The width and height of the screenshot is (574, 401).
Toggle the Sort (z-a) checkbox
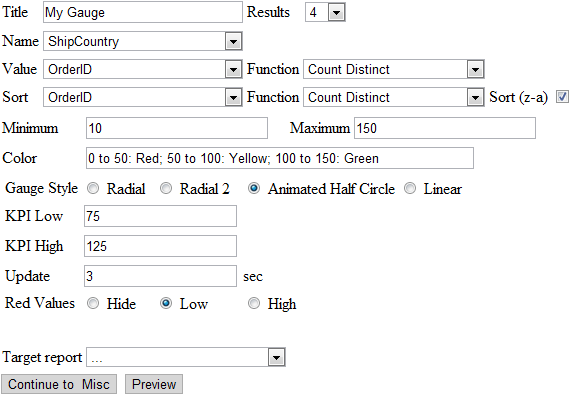tap(562, 97)
